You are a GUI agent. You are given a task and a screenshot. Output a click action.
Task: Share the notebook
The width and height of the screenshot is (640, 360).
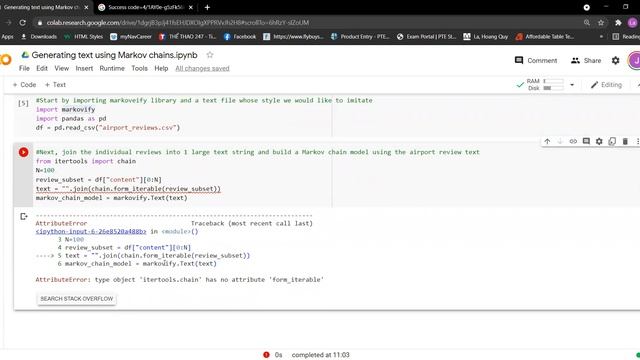click(586, 60)
